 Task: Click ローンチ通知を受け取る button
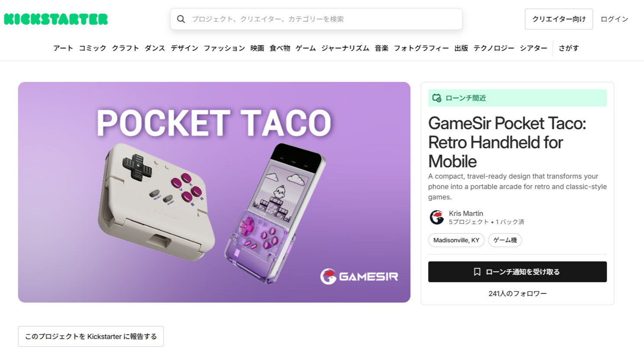point(517,272)
